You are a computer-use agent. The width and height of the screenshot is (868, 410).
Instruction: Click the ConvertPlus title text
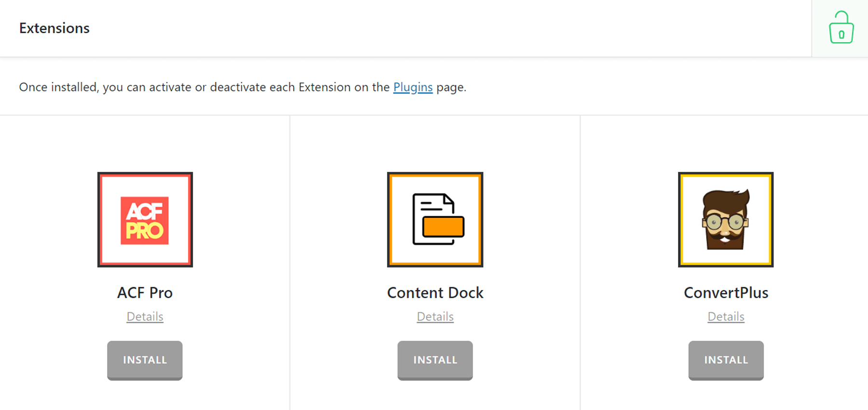(725, 292)
